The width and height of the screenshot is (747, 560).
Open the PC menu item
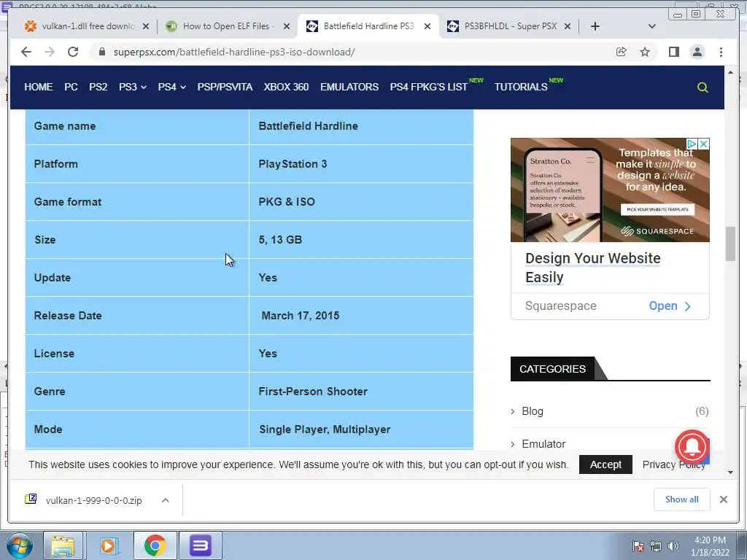point(71,87)
